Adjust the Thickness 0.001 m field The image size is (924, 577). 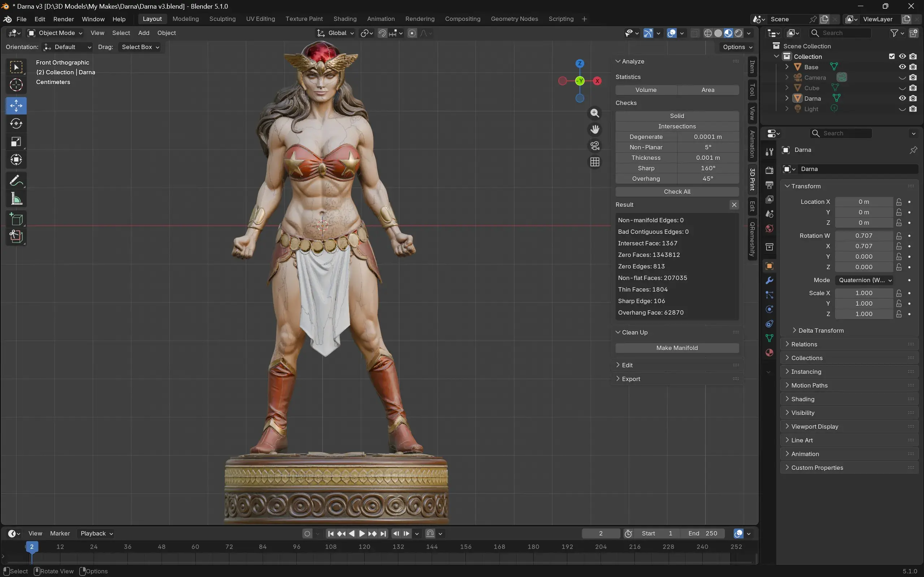click(708, 158)
